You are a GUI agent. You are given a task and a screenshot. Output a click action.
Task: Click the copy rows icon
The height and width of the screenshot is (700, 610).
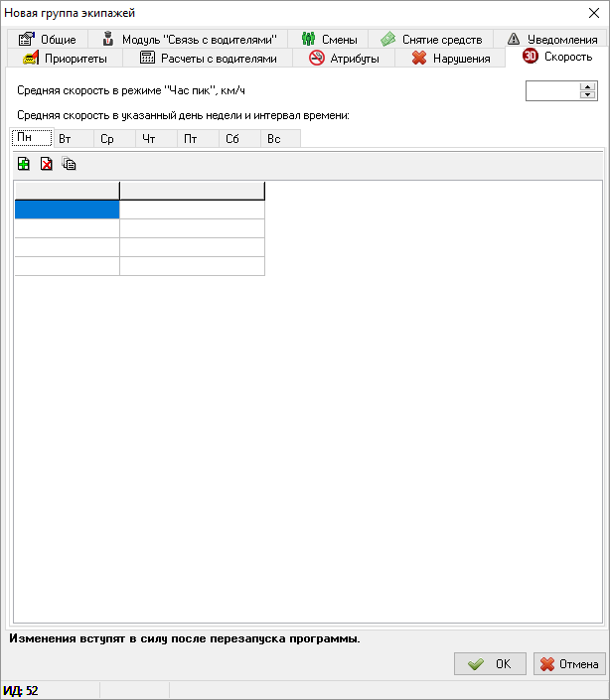click(x=69, y=164)
